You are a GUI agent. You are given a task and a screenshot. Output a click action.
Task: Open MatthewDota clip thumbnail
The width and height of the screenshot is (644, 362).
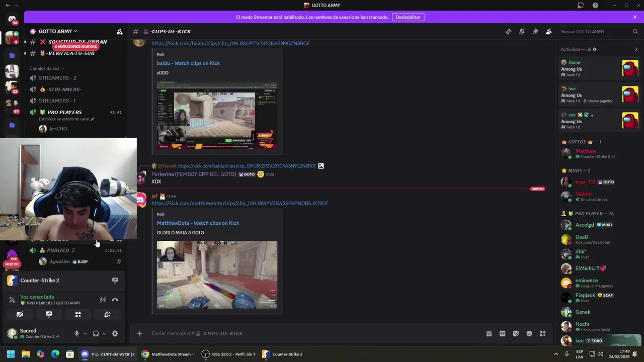tap(217, 275)
